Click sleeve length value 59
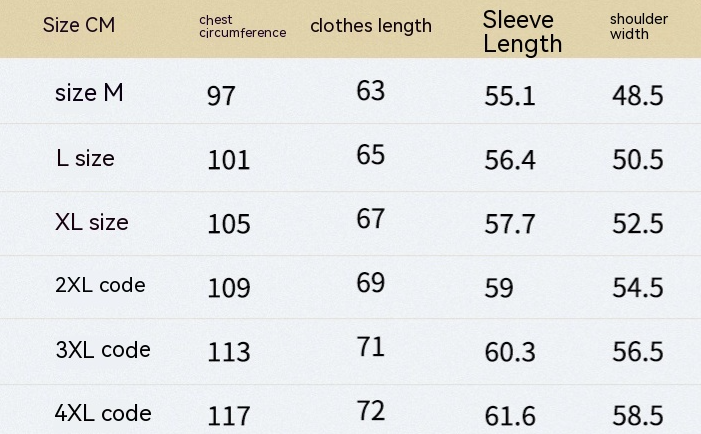This screenshot has width=701, height=434. [498, 288]
